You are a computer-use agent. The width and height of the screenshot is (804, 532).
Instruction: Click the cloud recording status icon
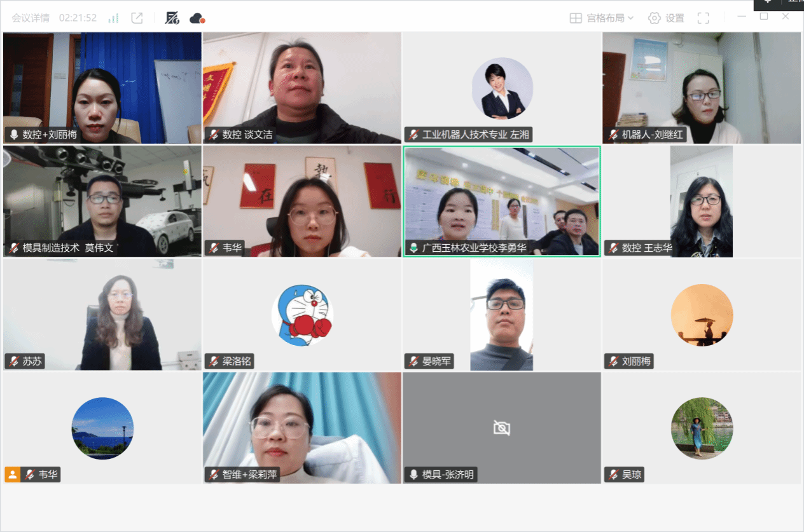click(197, 18)
